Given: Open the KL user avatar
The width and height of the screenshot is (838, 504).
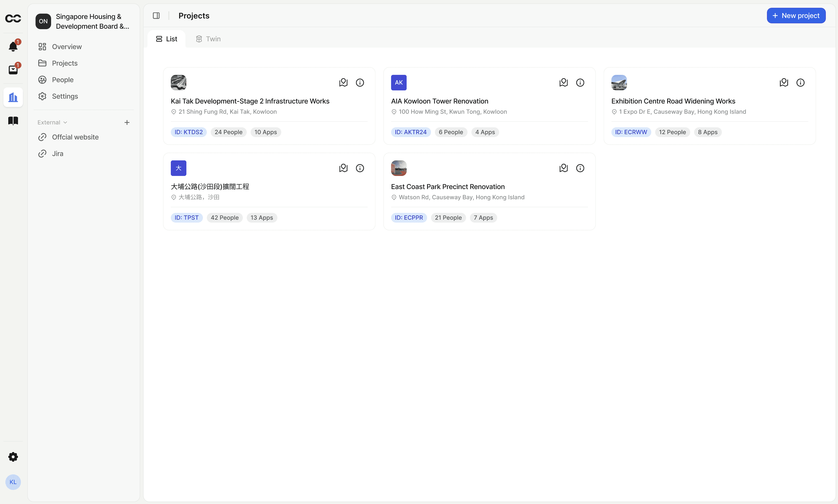Looking at the screenshot, I should [13, 482].
